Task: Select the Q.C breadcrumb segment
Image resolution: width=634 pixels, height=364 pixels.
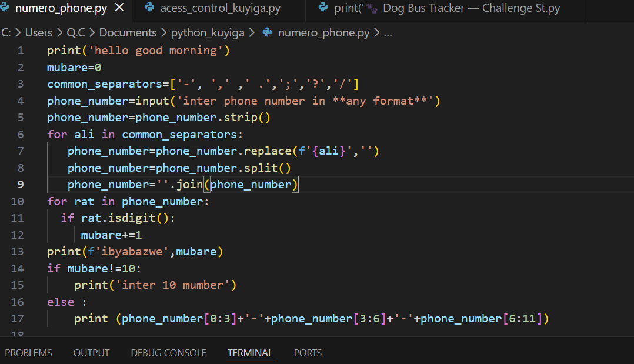Action: pos(76,33)
